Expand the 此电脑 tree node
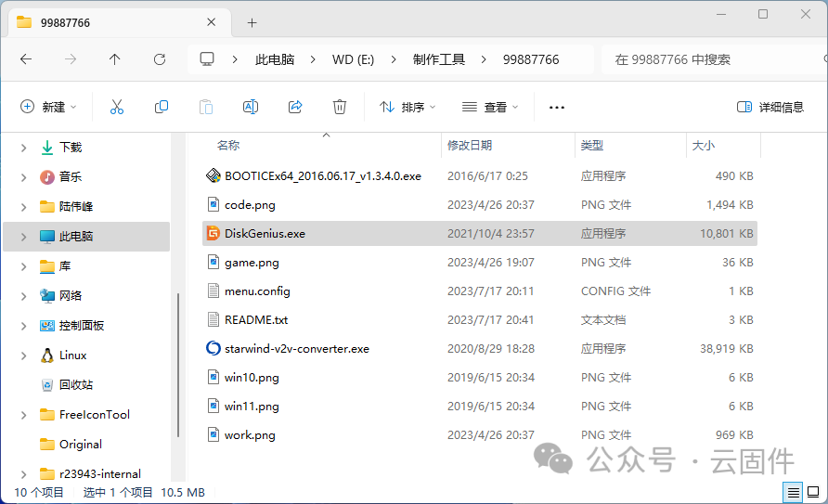This screenshot has height=504, width=828. tap(23, 237)
